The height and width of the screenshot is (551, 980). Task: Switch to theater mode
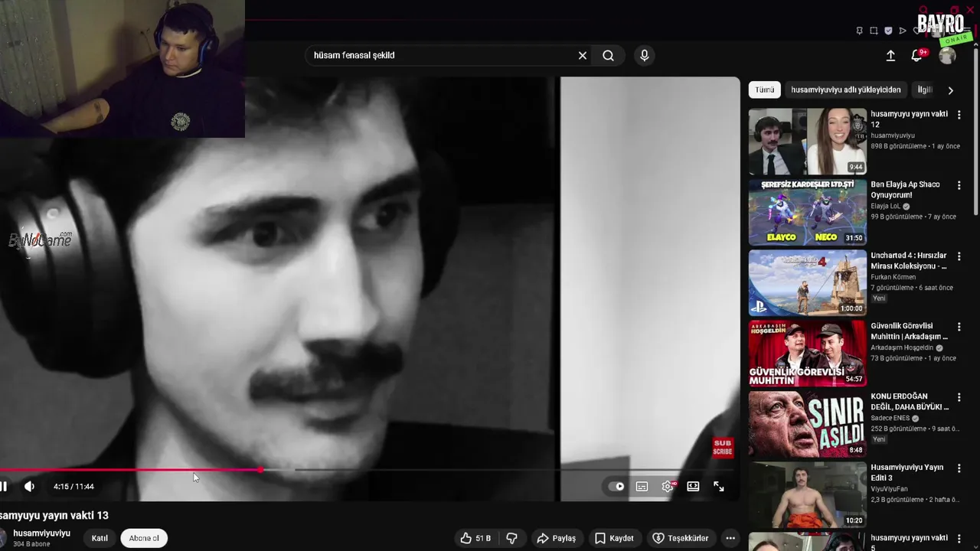693,486
